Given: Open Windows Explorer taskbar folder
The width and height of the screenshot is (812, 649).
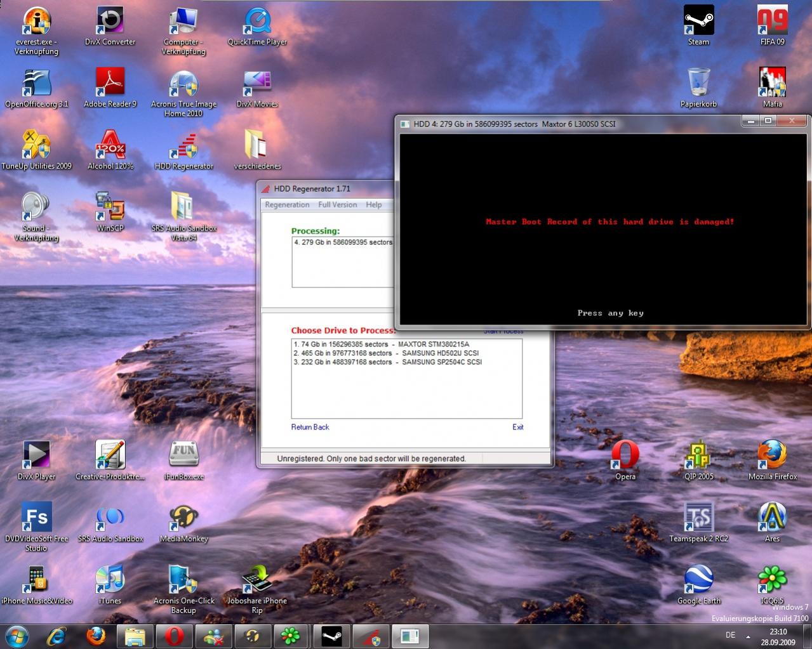Looking at the screenshot, I should tap(135, 636).
